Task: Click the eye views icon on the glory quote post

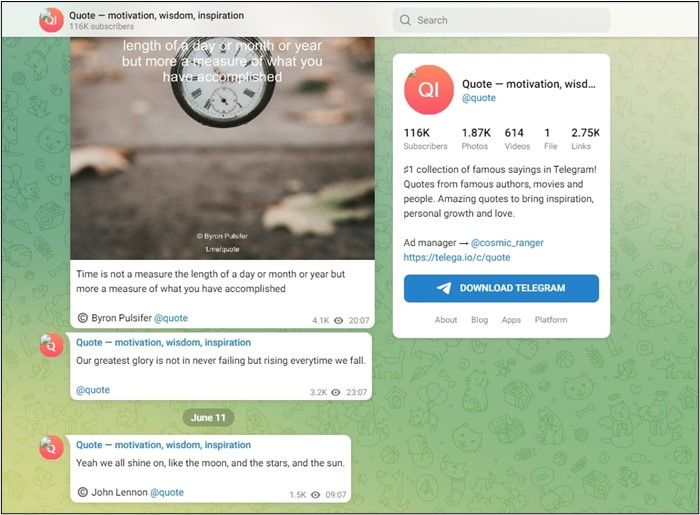Action: 336,392
